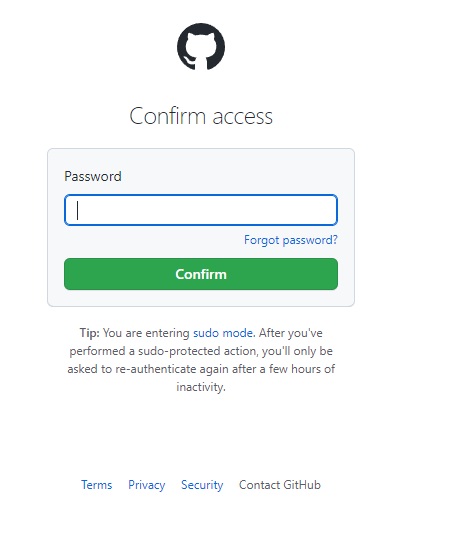The width and height of the screenshot is (457, 535).
Task: Follow the sudo mode link
Action: 223,333
